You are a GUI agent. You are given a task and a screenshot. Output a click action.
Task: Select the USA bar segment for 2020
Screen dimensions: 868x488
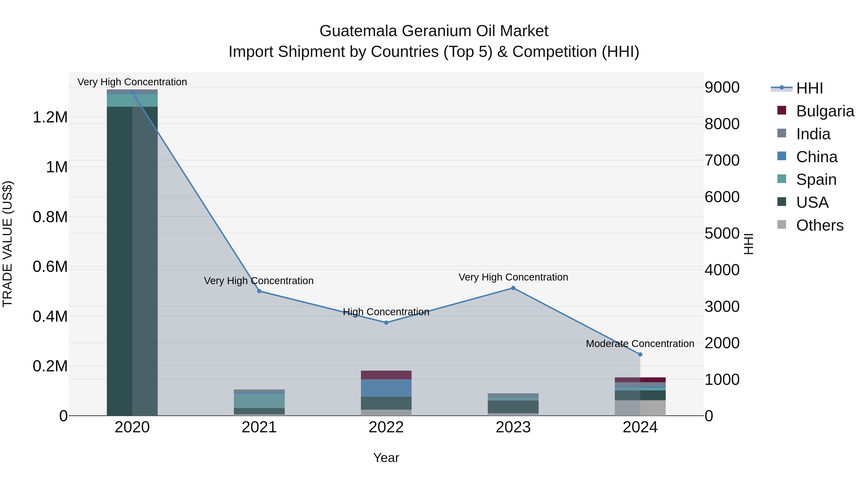point(132,261)
